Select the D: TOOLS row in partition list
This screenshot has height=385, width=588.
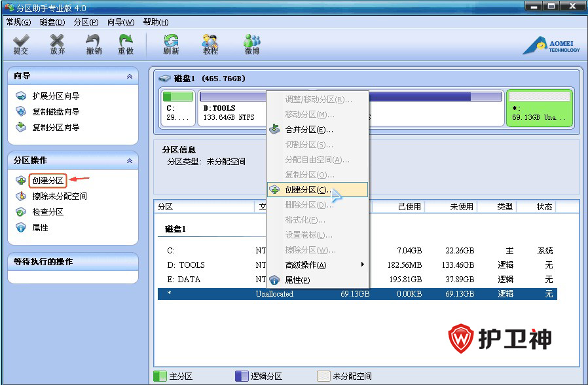[358, 265]
